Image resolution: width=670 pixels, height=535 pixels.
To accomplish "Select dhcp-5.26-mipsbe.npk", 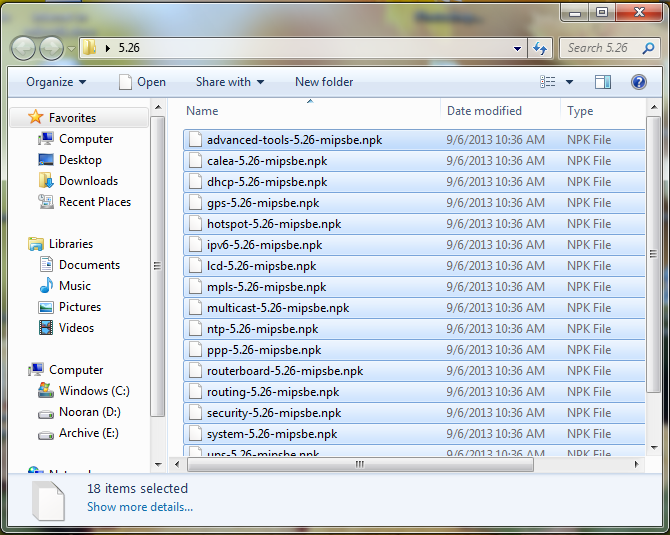I will [414, 182].
